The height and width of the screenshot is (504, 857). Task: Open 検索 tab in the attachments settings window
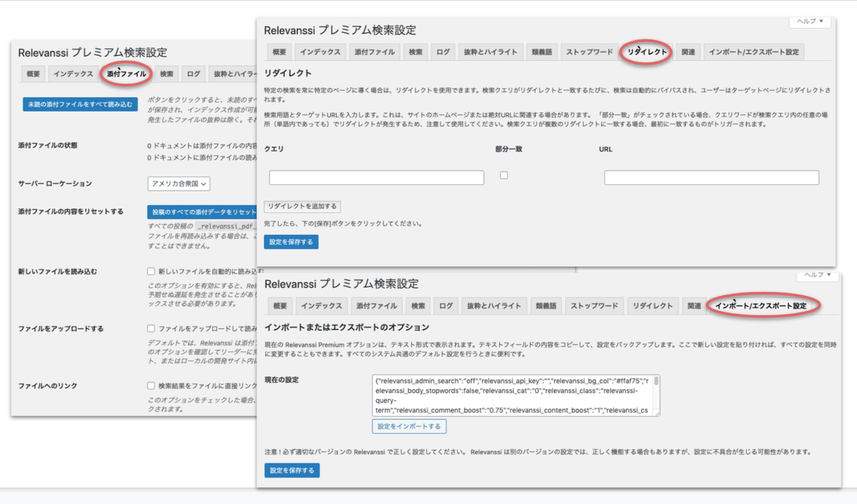167,74
